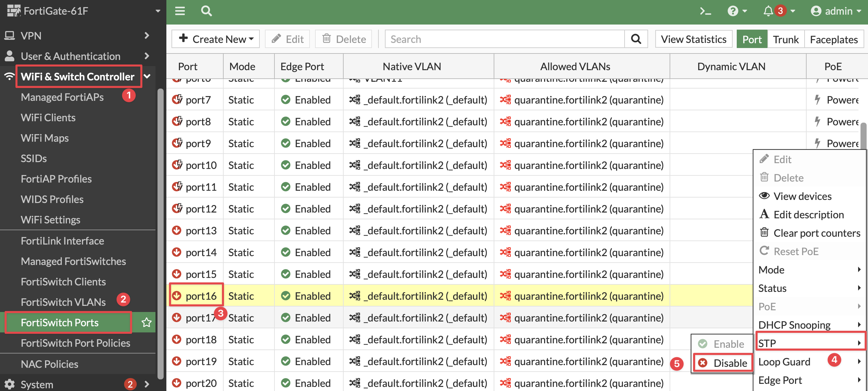The image size is (868, 391).
Task: Click the native VLAN icon in port12 row
Action: pos(355,208)
